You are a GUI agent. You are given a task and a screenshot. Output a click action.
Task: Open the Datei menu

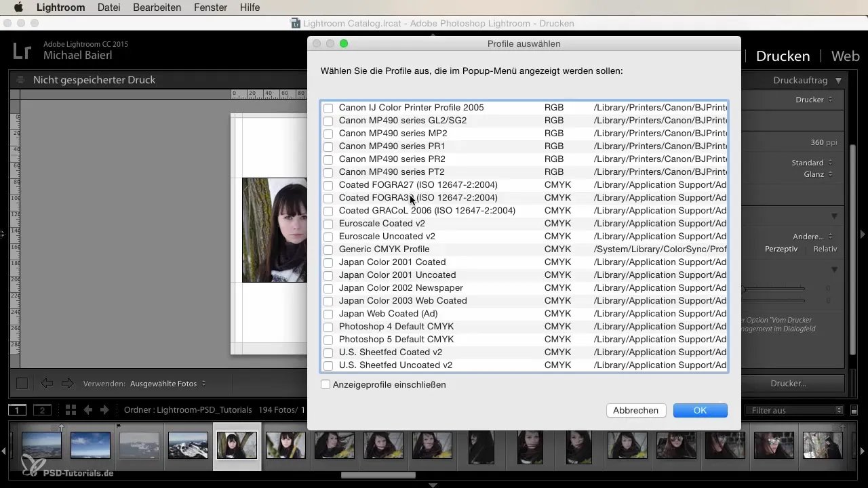pyautogui.click(x=110, y=7)
